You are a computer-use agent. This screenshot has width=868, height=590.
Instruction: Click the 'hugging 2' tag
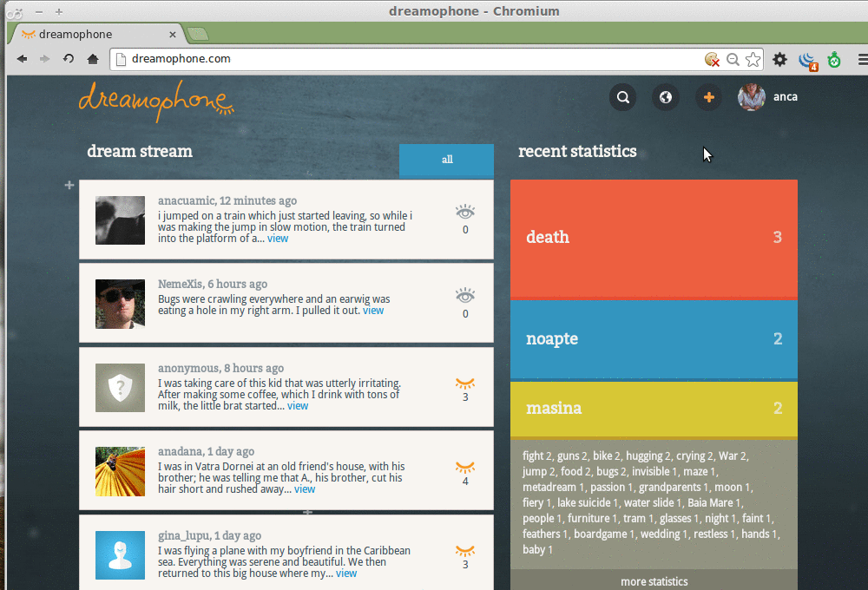click(x=649, y=456)
